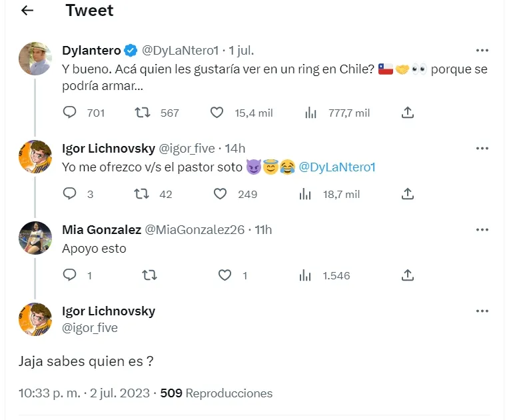
Task: Retweet Igor's tweet with 42 retweets
Action: click(141, 194)
